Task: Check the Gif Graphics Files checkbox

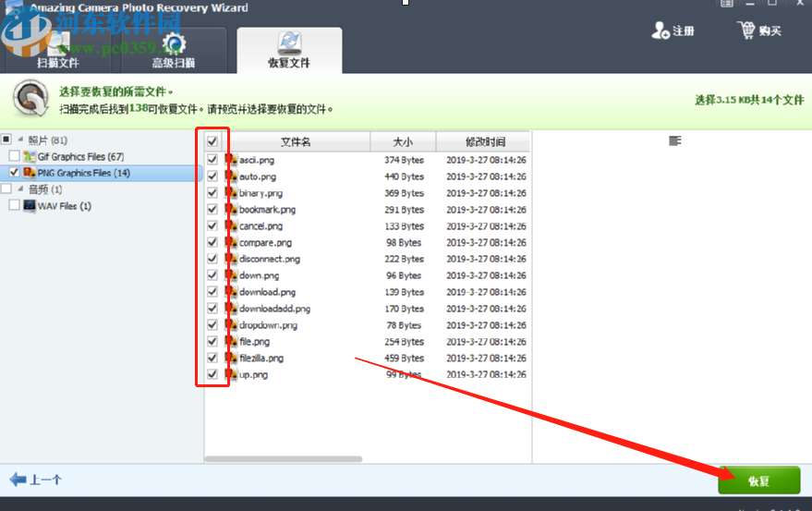Action: tap(15, 155)
